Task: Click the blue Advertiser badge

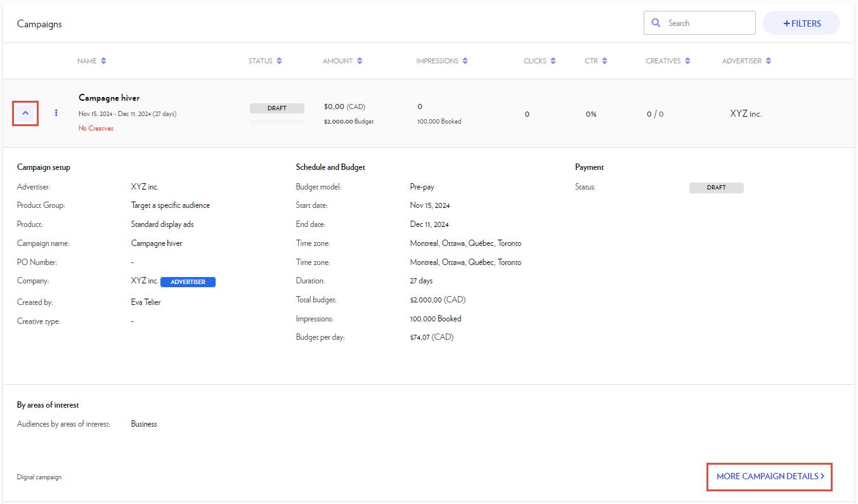Action: pyautogui.click(x=188, y=281)
